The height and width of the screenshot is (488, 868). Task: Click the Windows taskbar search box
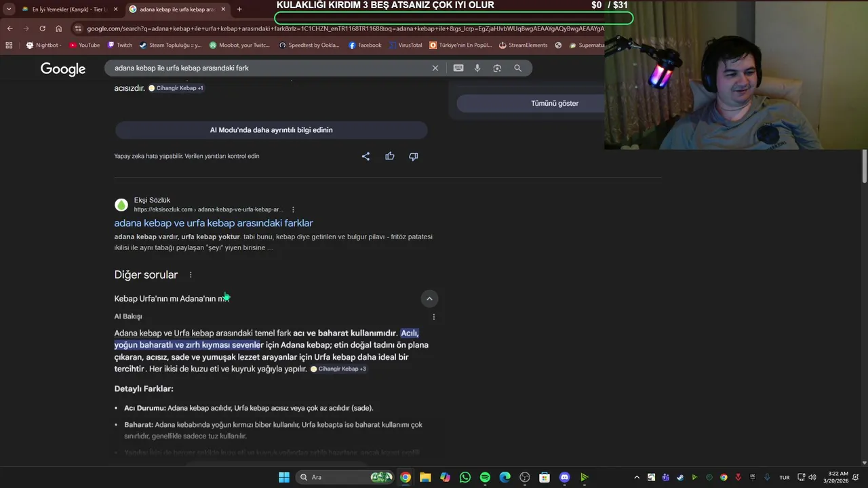[x=346, y=477]
